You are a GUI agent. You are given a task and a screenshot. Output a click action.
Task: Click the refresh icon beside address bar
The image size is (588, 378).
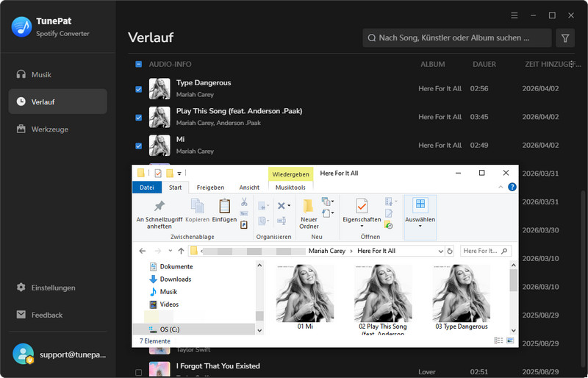450,251
